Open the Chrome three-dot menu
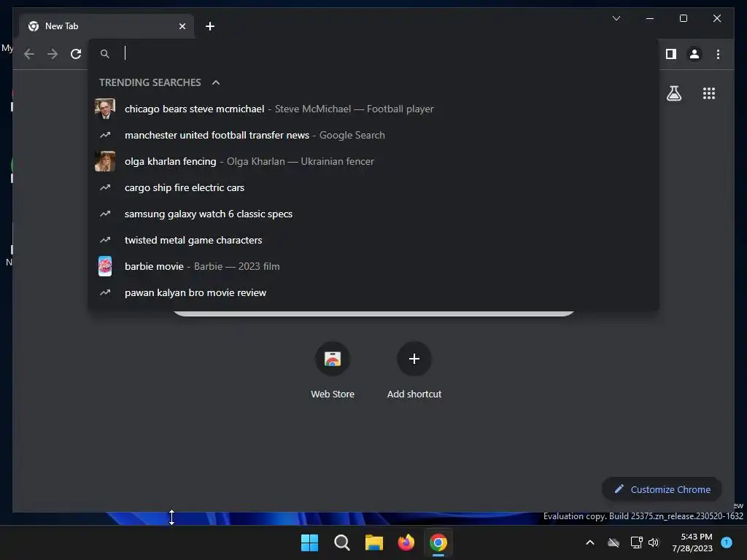Viewport: 747px width, 560px height. 718,54
